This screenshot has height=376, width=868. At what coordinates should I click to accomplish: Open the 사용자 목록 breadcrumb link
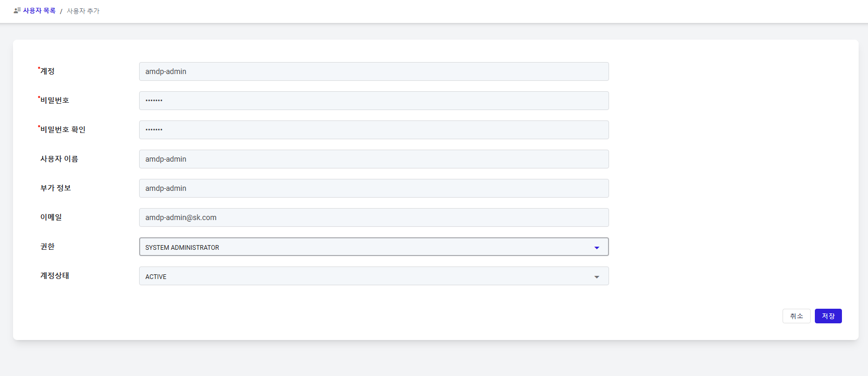(39, 10)
